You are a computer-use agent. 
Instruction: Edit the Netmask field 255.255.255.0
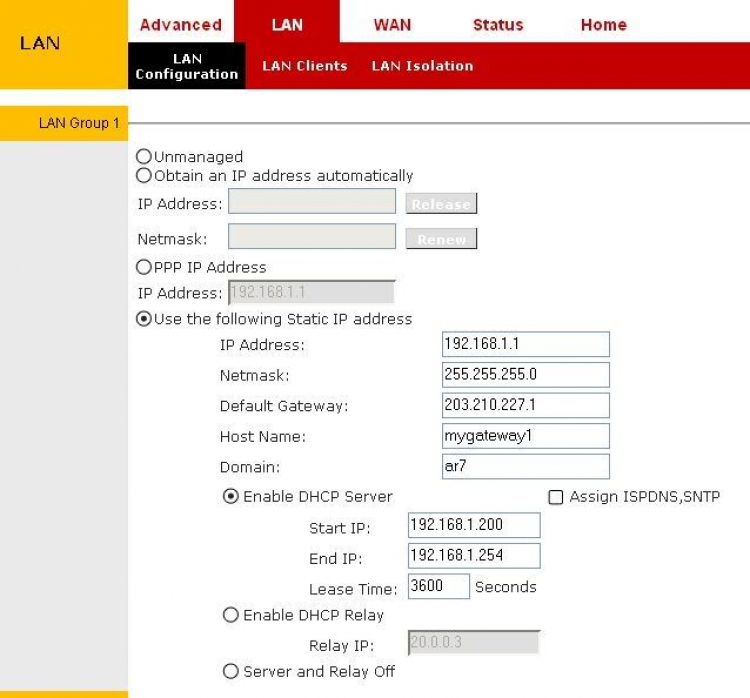point(526,375)
